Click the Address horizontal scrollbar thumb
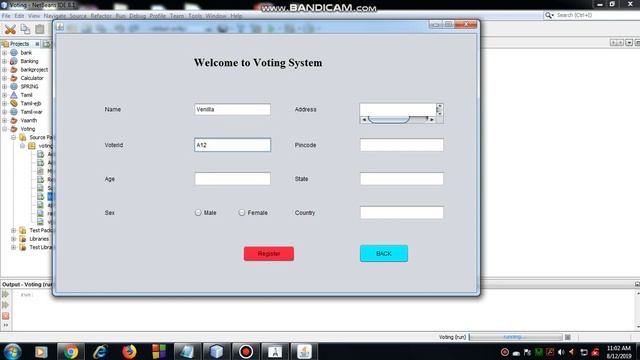The image size is (640, 360). pyautogui.click(x=389, y=120)
